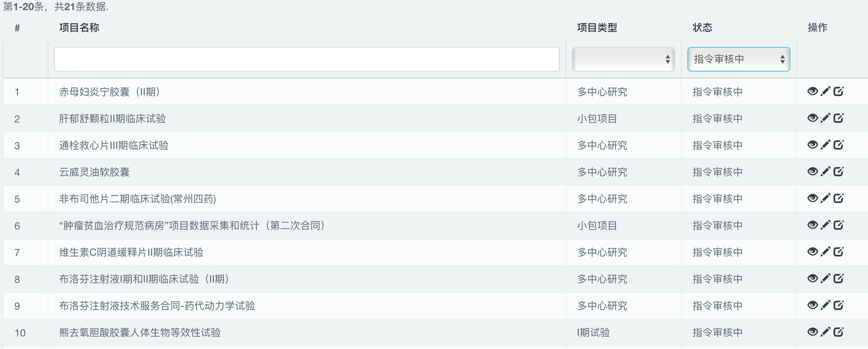
Task: Click eye icon for 云威灵油软胶囊
Action: point(812,172)
